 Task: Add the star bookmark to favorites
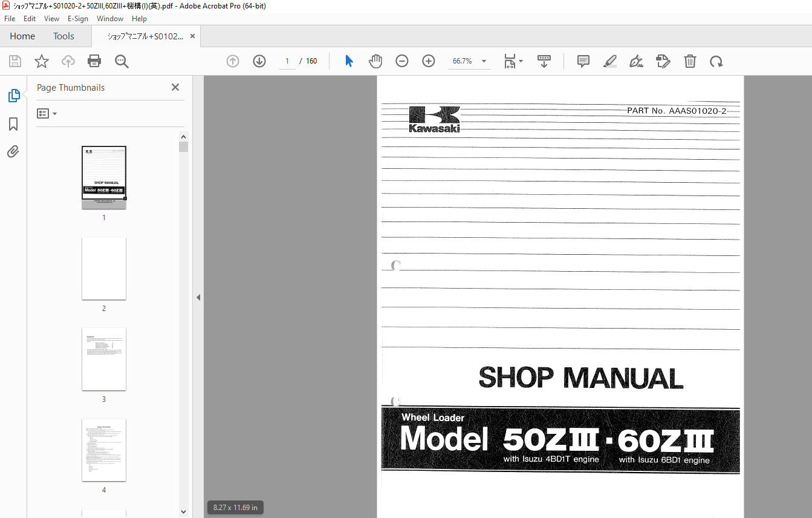click(42, 61)
